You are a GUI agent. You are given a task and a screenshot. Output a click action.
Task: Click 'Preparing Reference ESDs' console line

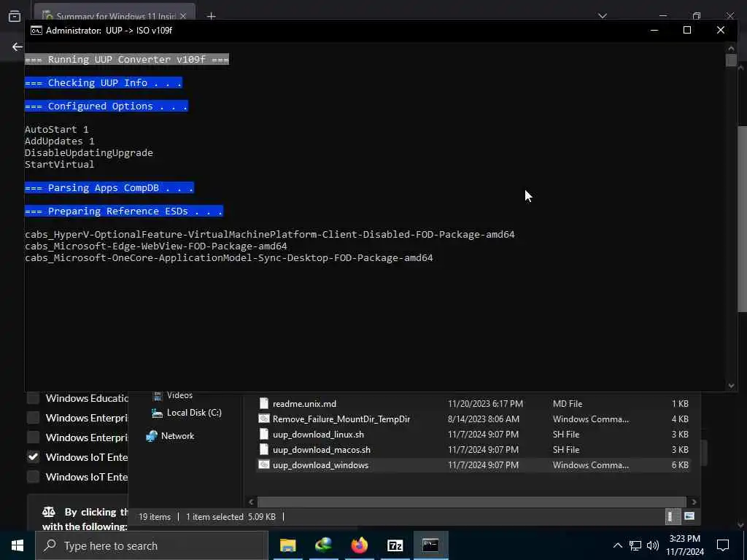[124, 211]
